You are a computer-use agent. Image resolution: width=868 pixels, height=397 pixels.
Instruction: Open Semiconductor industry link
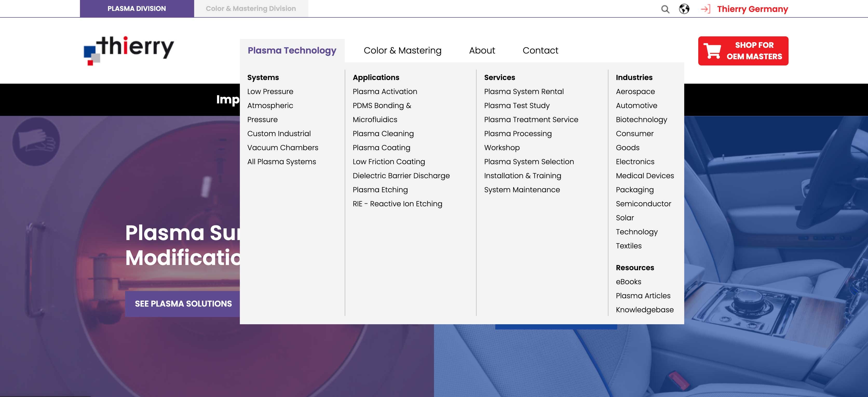pyautogui.click(x=643, y=204)
